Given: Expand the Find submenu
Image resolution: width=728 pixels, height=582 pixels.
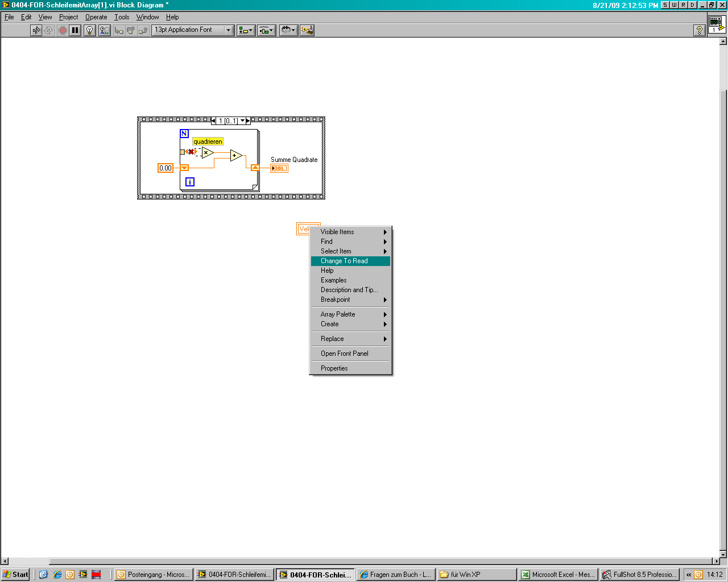Looking at the screenshot, I should pos(350,242).
